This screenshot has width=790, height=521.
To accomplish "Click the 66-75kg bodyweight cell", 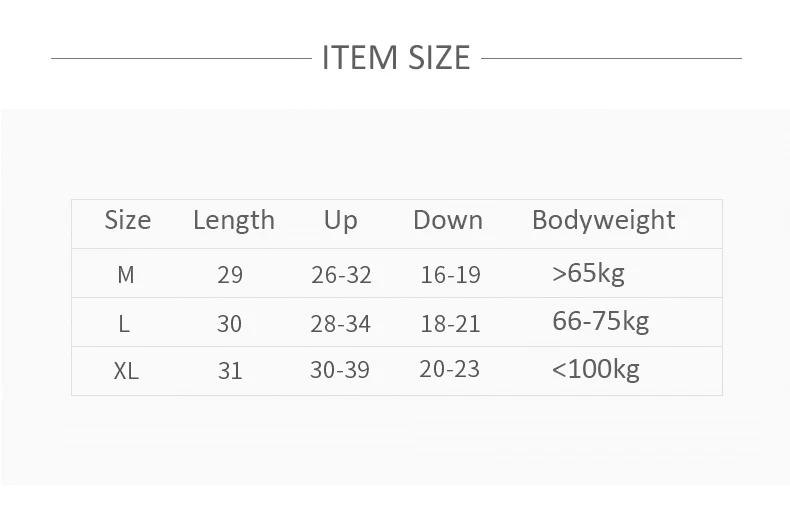I will click(x=600, y=322).
